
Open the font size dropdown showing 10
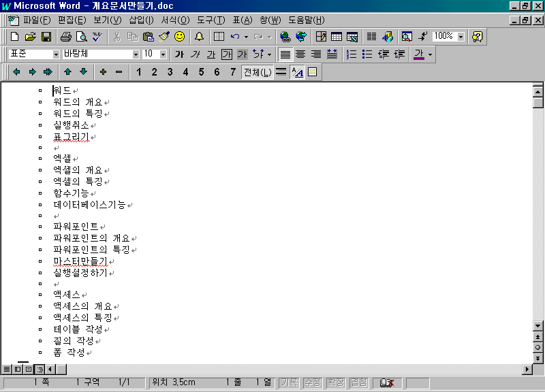[x=163, y=54]
